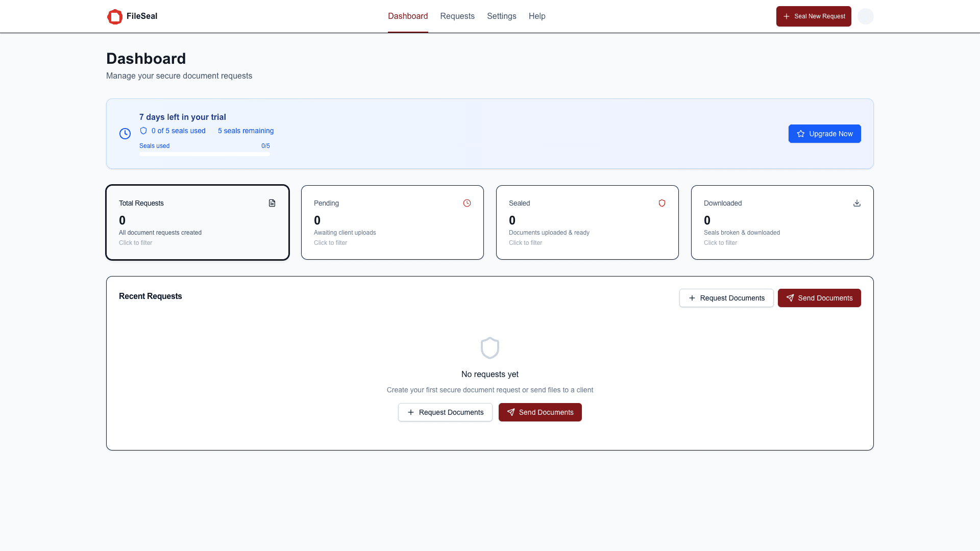The width and height of the screenshot is (980, 551).
Task: Open the Help tab
Action: [537, 16]
